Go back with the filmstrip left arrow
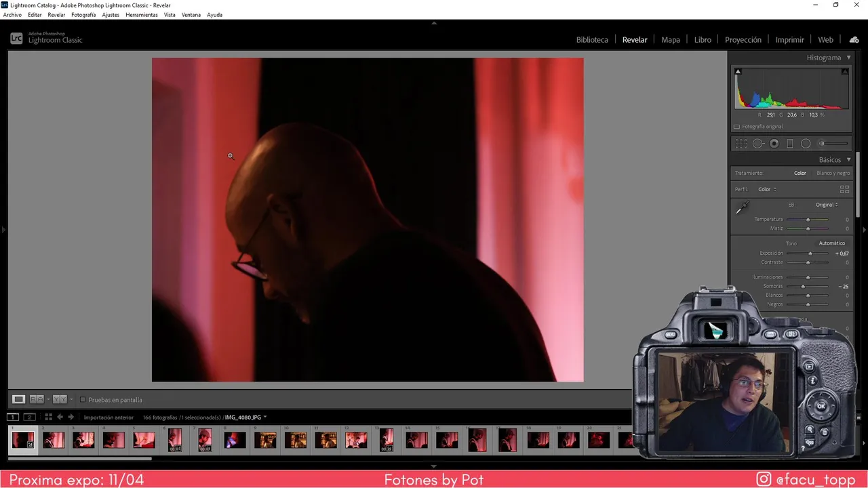 [x=60, y=417]
